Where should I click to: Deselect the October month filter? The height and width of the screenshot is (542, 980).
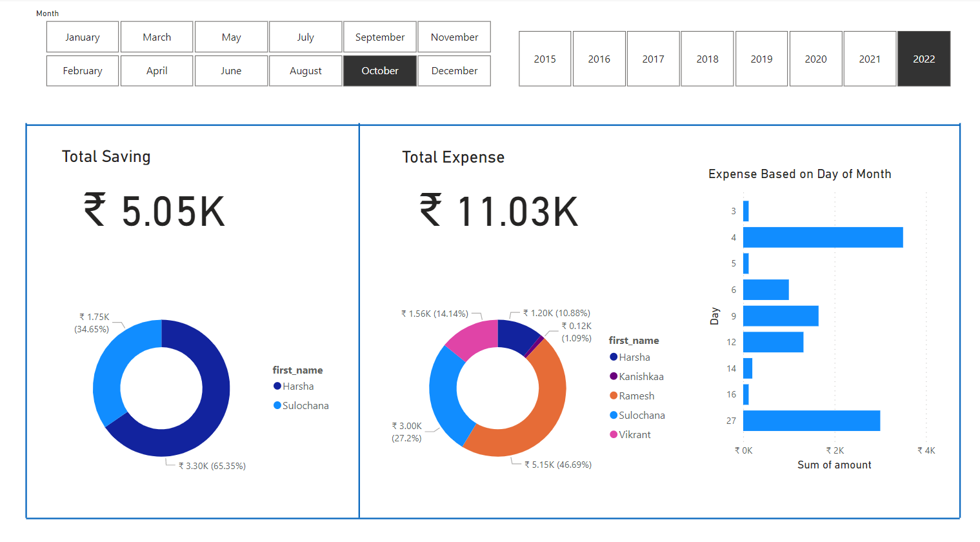(x=379, y=70)
